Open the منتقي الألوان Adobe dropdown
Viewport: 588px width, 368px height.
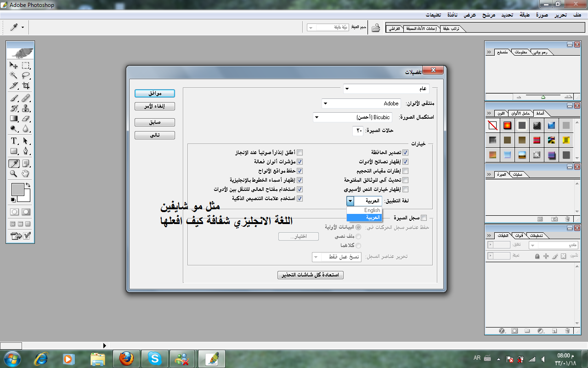click(x=361, y=103)
